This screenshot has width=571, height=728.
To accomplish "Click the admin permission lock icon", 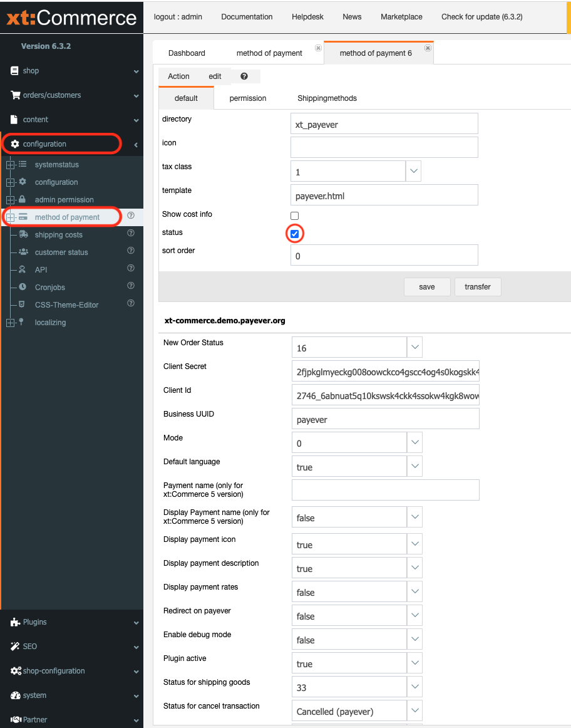I will [x=22, y=199].
